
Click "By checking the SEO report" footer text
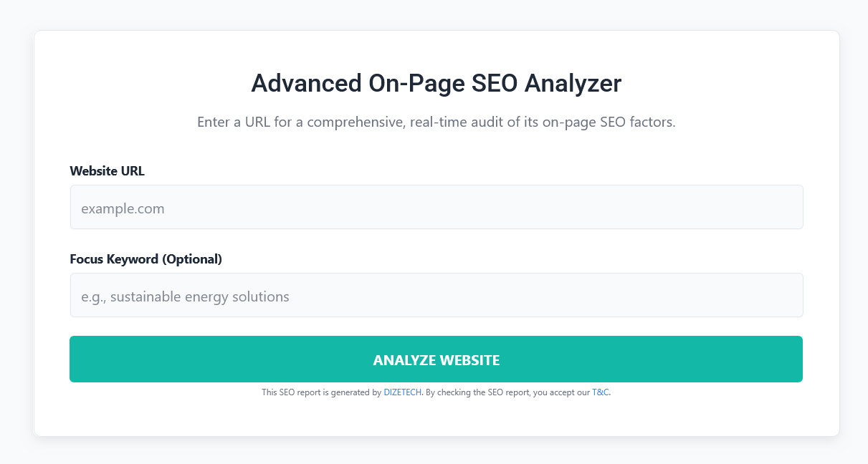tap(477, 392)
